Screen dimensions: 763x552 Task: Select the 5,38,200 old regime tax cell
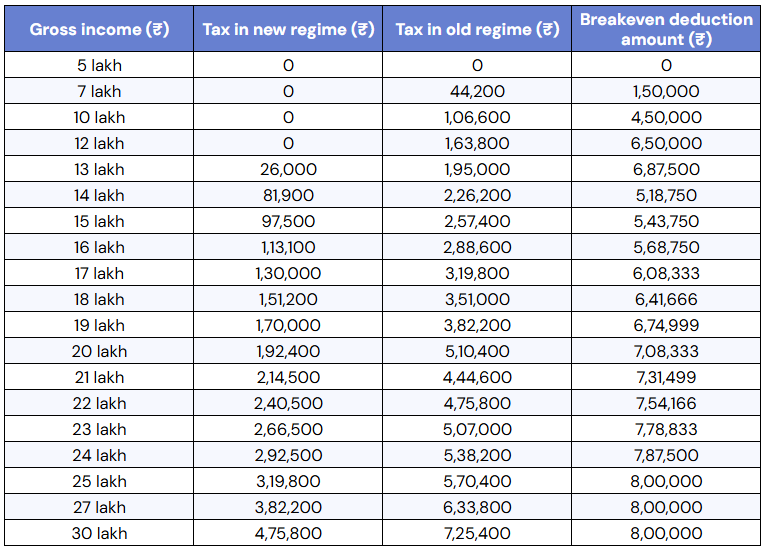[x=477, y=455]
